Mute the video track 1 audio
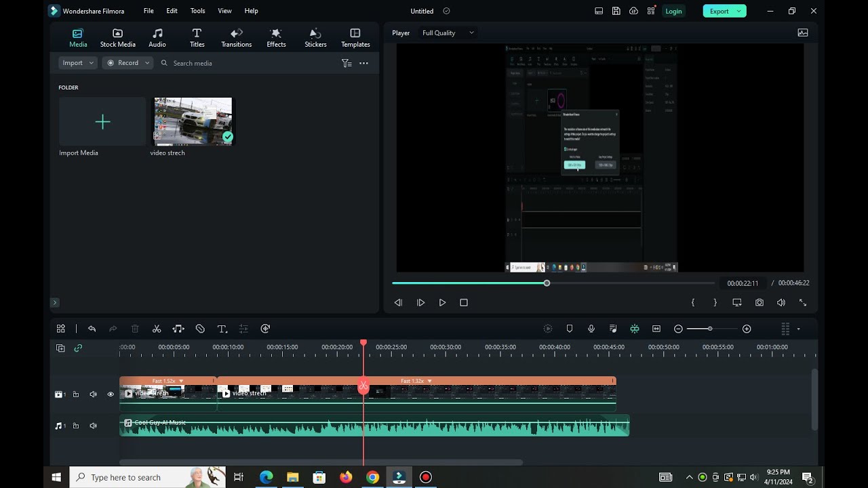 [x=93, y=394]
